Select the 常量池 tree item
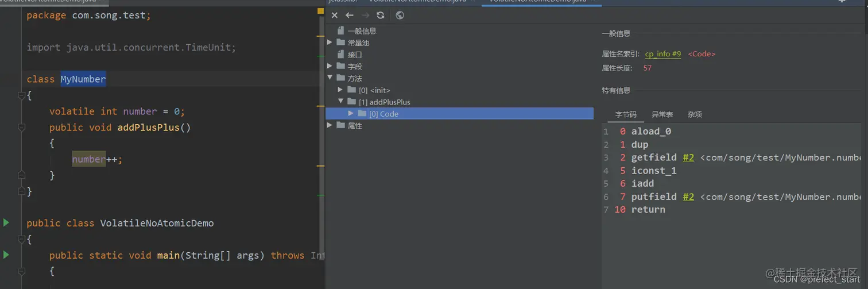The image size is (868, 289). pos(358,43)
